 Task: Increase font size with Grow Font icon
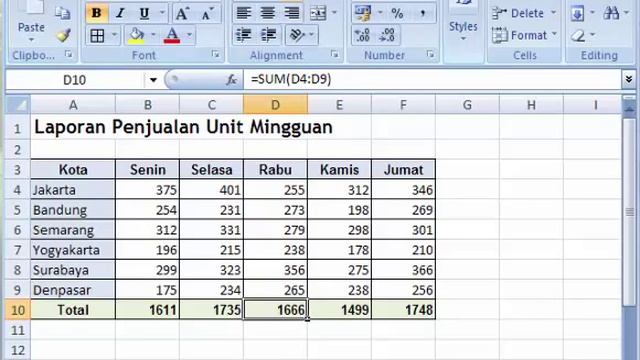[x=182, y=14]
